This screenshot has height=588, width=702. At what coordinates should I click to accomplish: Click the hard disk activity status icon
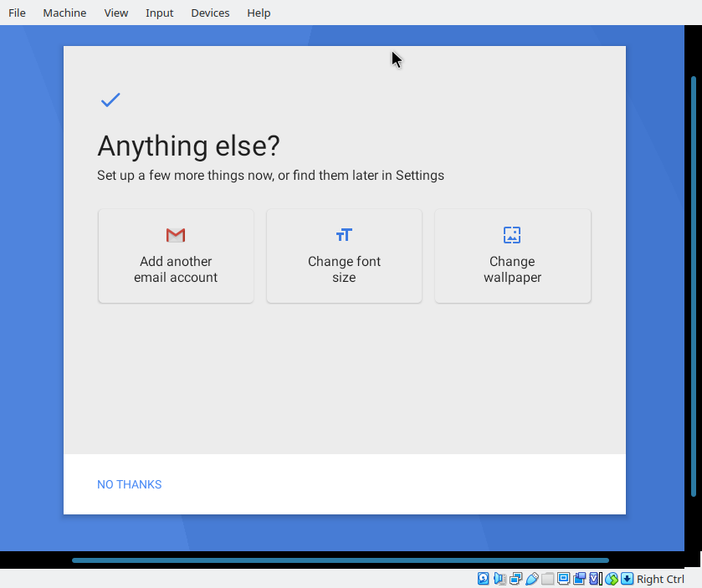pyautogui.click(x=483, y=579)
